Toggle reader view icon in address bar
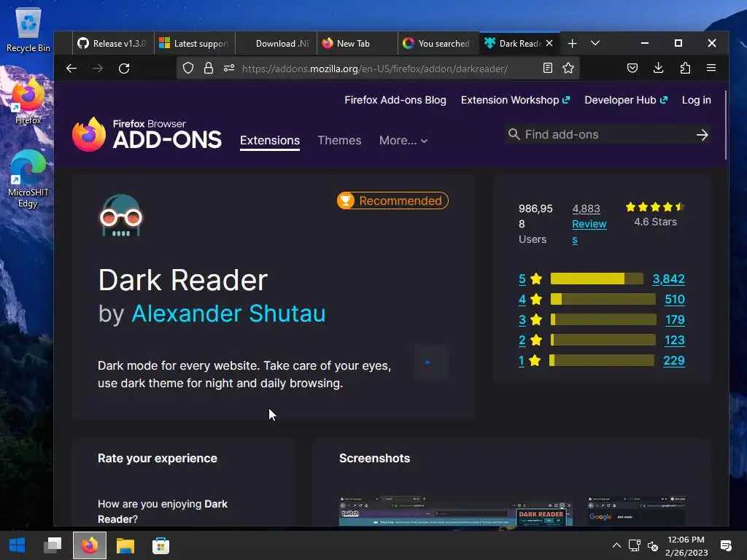The image size is (747, 560). [x=548, y=68]
